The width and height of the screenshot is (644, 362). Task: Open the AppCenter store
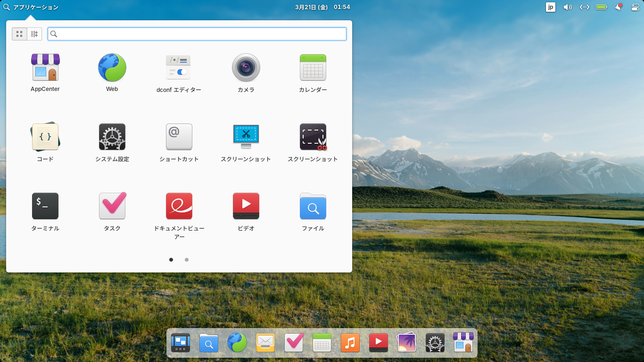pos(45,67)
